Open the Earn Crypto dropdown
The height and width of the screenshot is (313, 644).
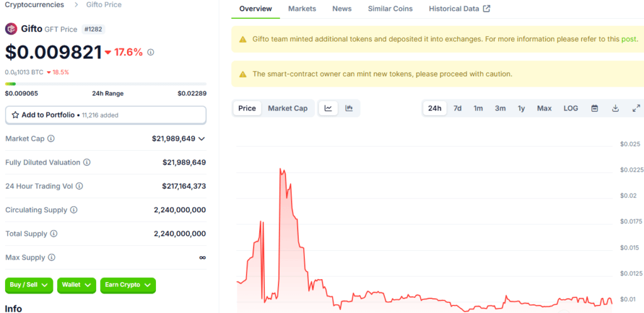tap(128, 285)
